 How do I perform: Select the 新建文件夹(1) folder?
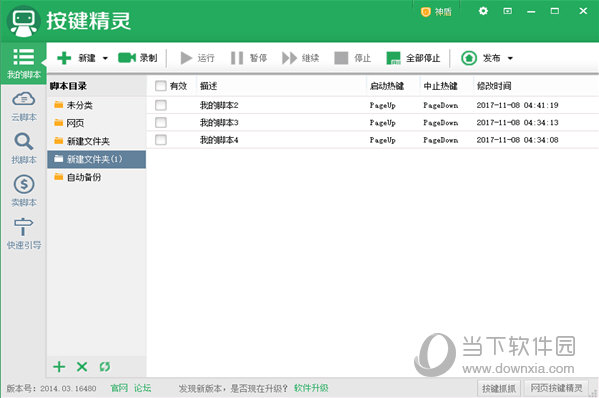(x=96, y=159)
